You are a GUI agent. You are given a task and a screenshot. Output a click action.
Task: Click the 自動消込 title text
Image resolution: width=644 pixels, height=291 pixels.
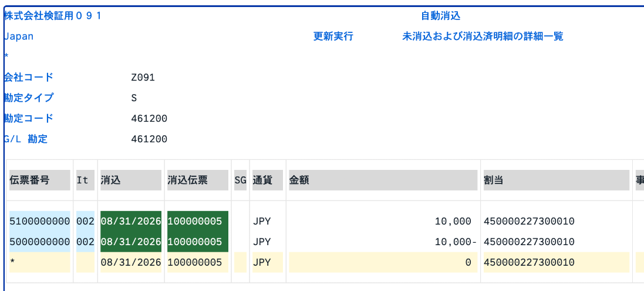441,16
